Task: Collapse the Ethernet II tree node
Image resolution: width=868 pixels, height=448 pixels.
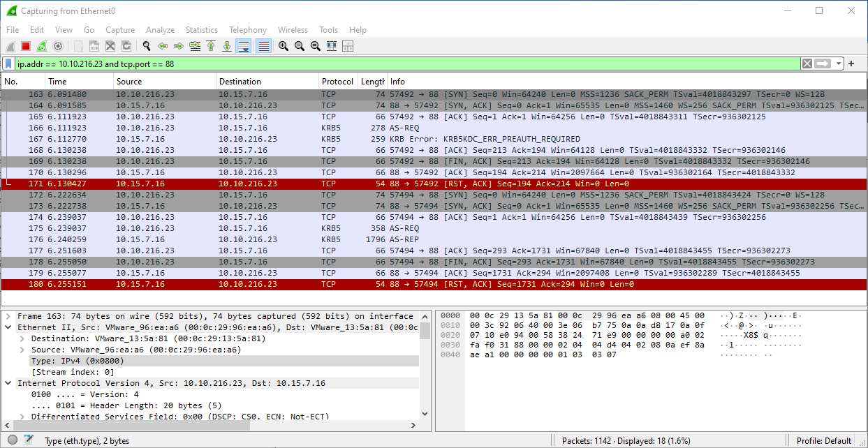Action: pos(8,327)
